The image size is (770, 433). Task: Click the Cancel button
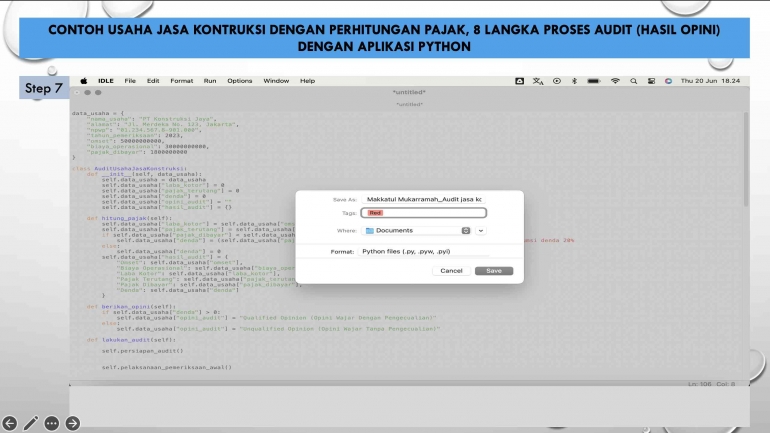pos(451,271)
